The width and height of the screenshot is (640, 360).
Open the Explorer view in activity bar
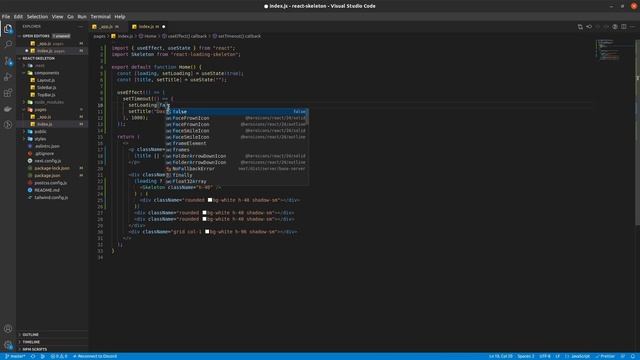(x=8, y=29)
